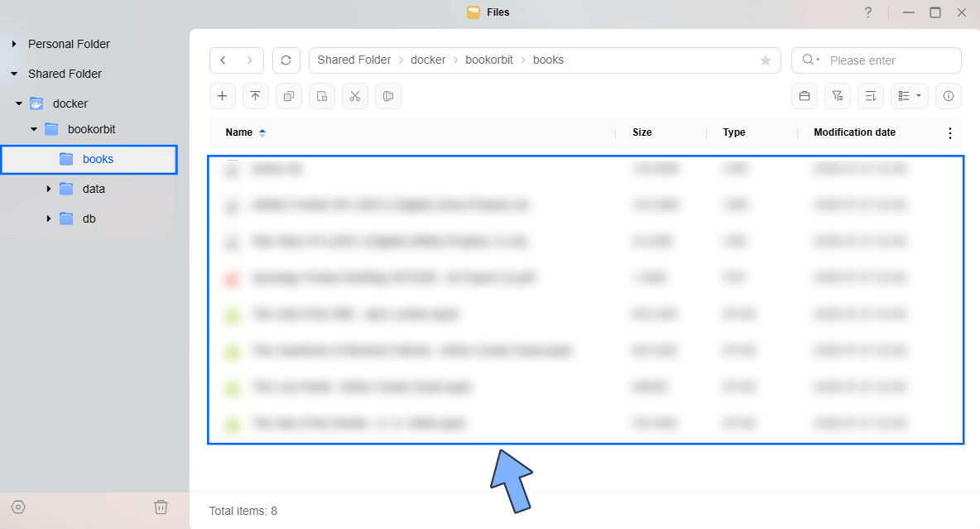The width and height of the screenshot is (980, 529).
Task: Select the data folder in tree
Action: pos(94,189)
